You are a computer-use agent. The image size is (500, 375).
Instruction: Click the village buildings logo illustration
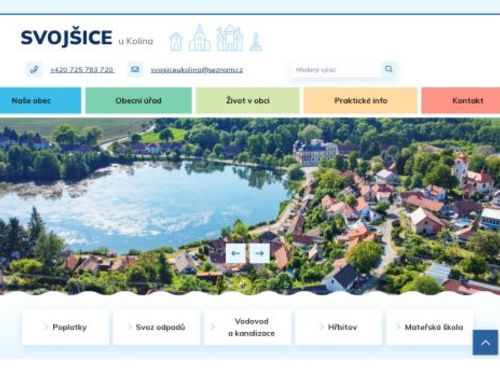click(x=216, y=38)
